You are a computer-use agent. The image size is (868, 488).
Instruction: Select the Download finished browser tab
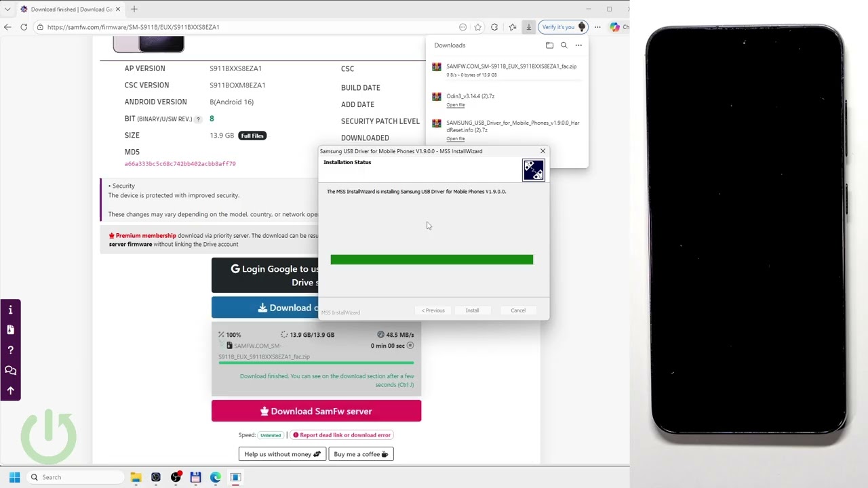69,9
